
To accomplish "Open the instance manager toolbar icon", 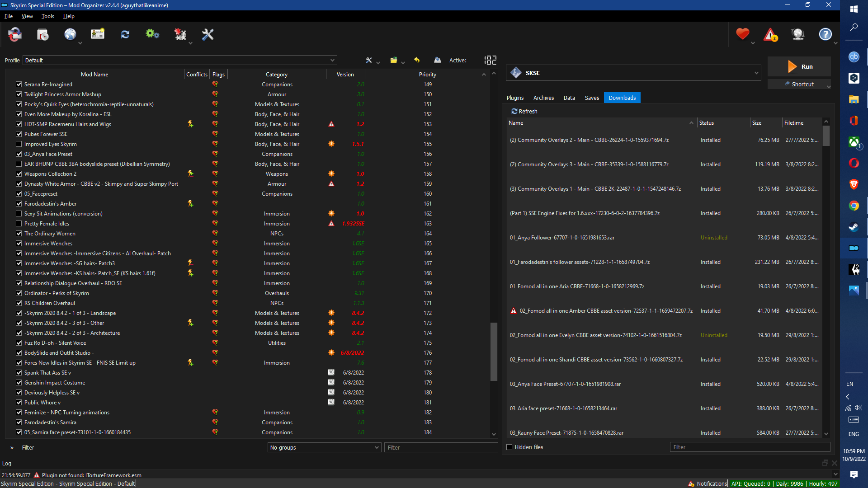I will pyautogui.click(x=15, y=34).
